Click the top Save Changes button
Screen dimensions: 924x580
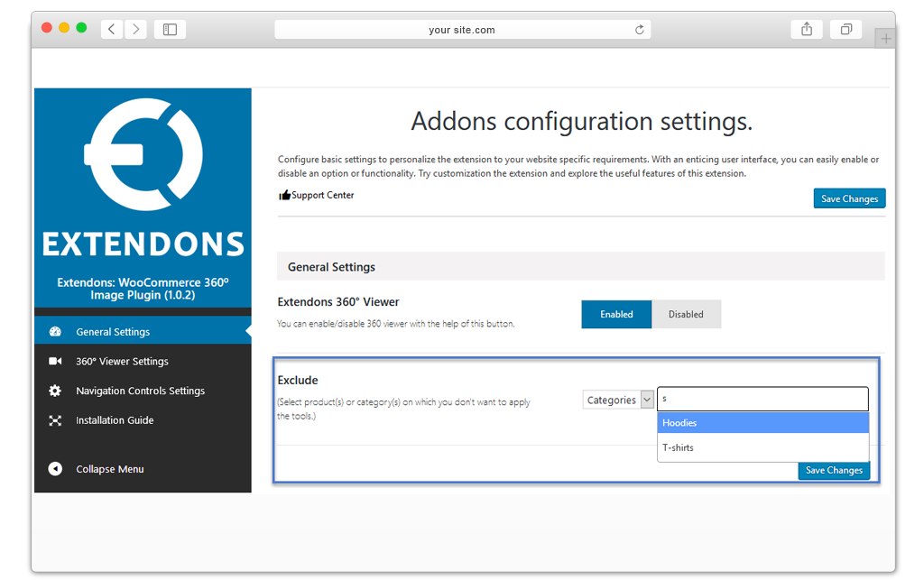pyautogui.click(x=849, y=198)
